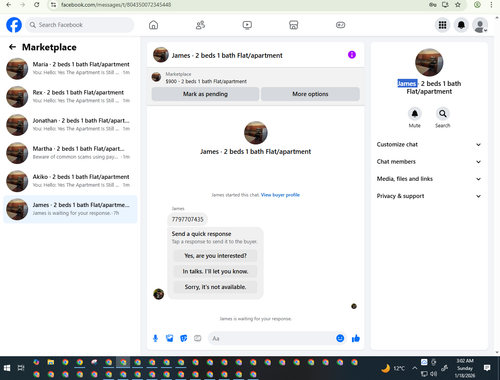Record a voice clip with microphone icon

tap(155, 338)
